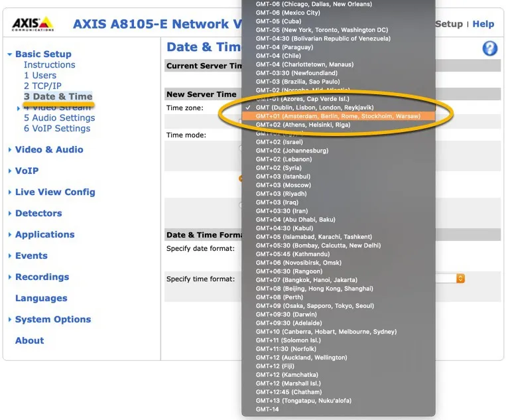Select GMT+01 Amsterdam, Berlin, Rome time zone

pyautogui.click(x=338, y=116)
